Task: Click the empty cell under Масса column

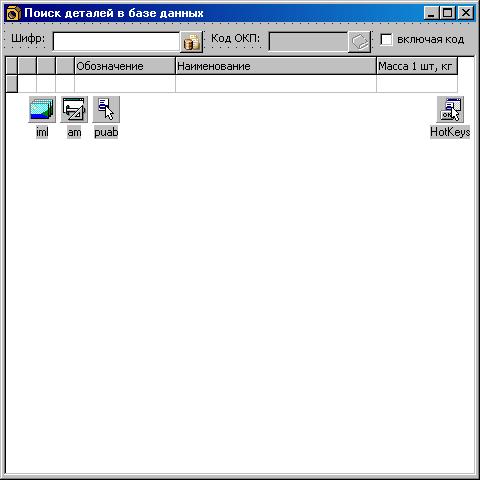Action: pos(417,84)
